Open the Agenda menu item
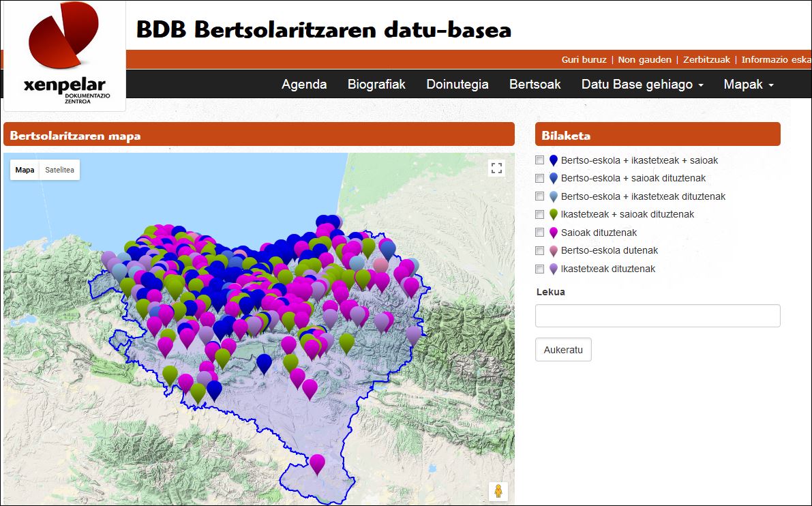 point(304,85)
